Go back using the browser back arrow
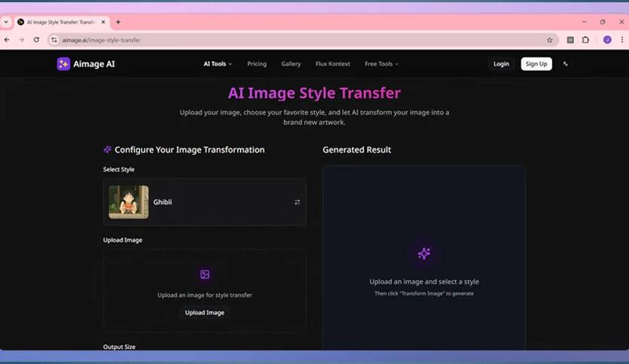Screen dimensions: 629x364 [7, 40]
